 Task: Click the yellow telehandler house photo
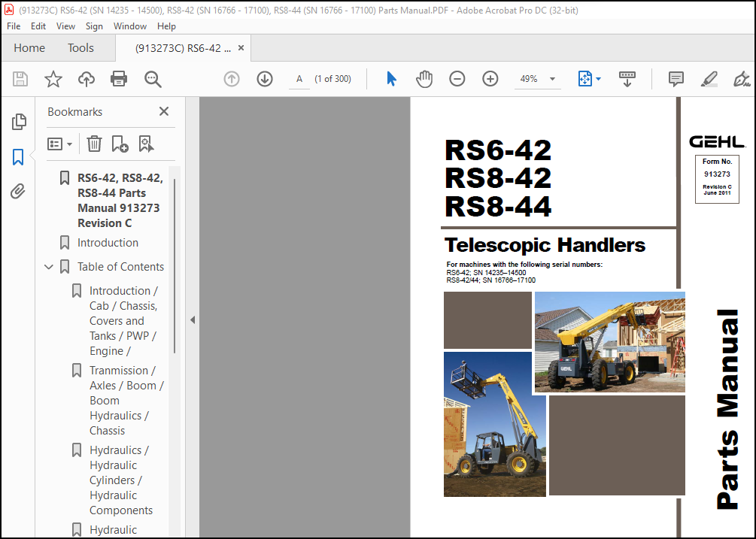pos(610,341)
